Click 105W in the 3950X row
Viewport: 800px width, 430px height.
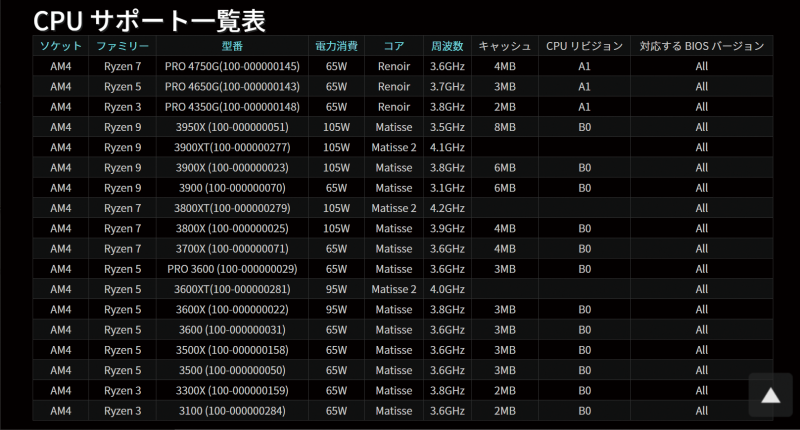pos(336,127)
